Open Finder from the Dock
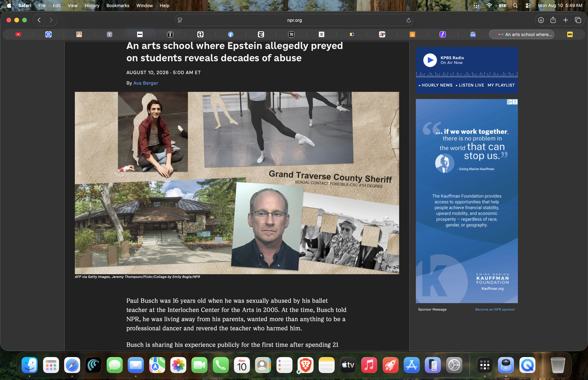Viewport: 588px width, 380px height. click(30, 365)
